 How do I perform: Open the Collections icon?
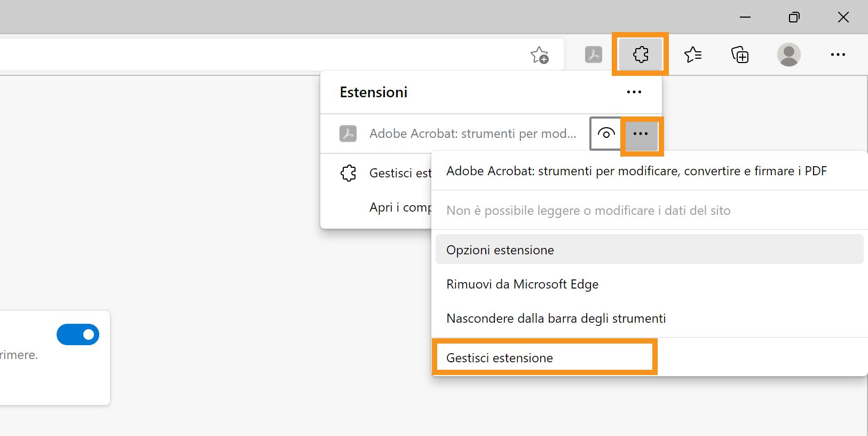739,54
